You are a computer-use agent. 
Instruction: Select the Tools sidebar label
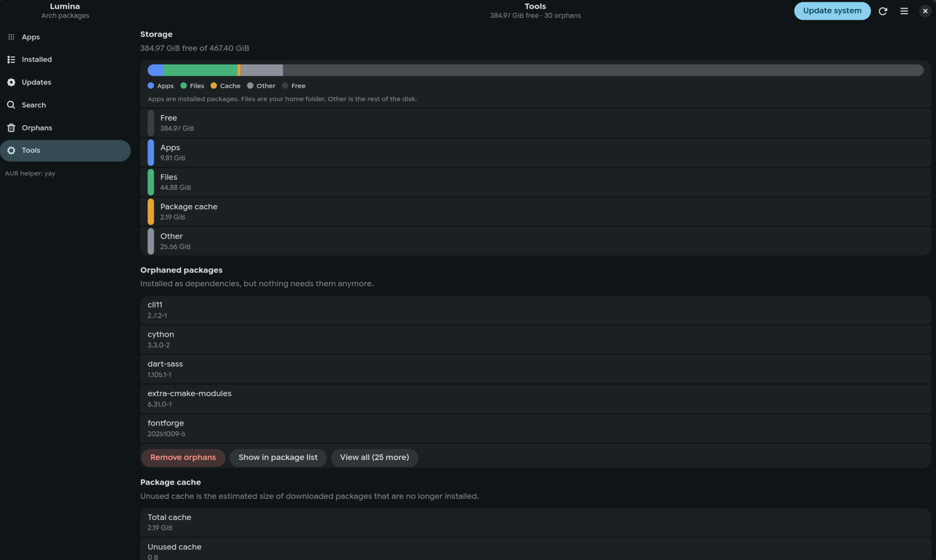31,150
